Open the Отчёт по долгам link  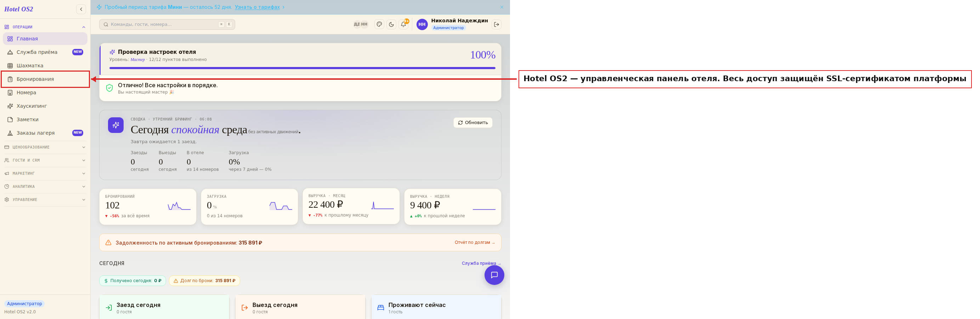[x=475, y=242]
